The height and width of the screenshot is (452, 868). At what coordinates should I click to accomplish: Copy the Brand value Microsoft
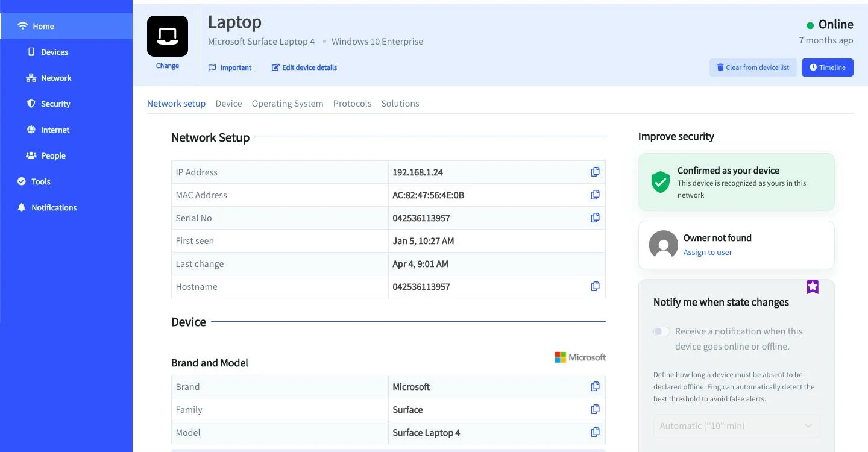pos(595,386)
